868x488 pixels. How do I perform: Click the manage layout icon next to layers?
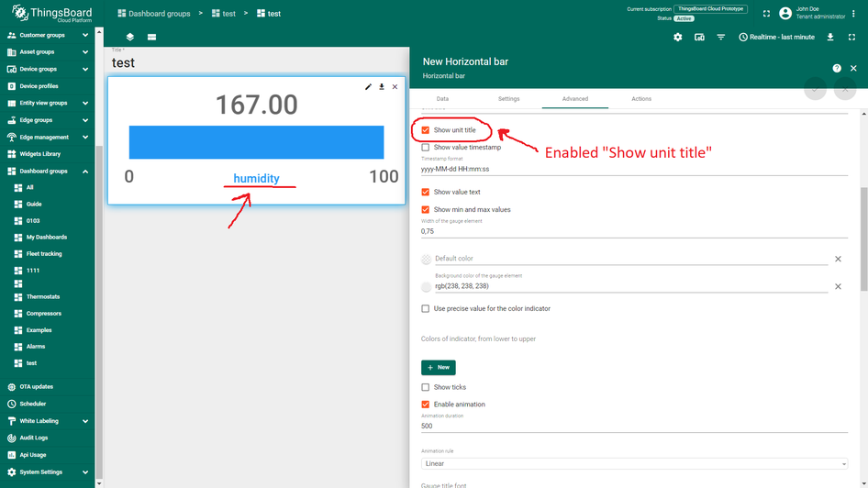point(151,37)
